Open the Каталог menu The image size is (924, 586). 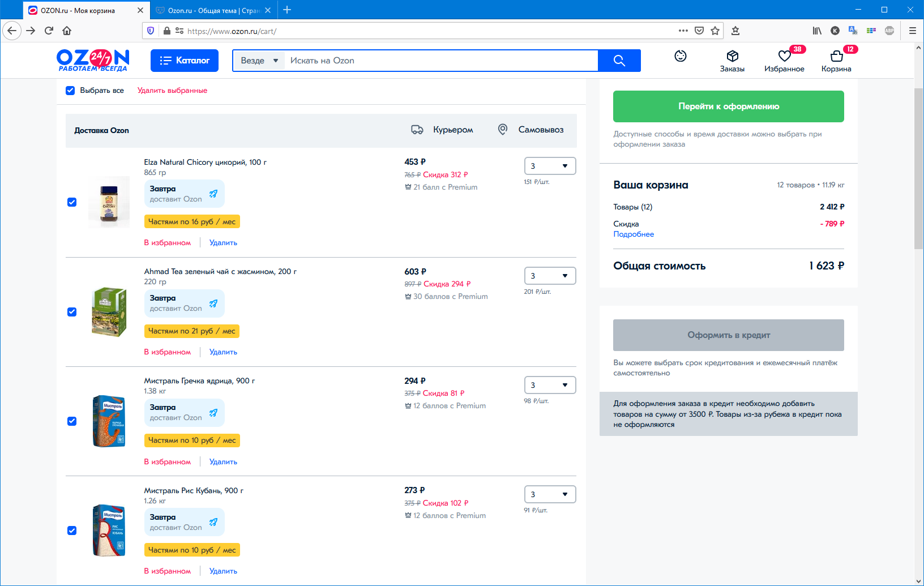coord(185,61)
